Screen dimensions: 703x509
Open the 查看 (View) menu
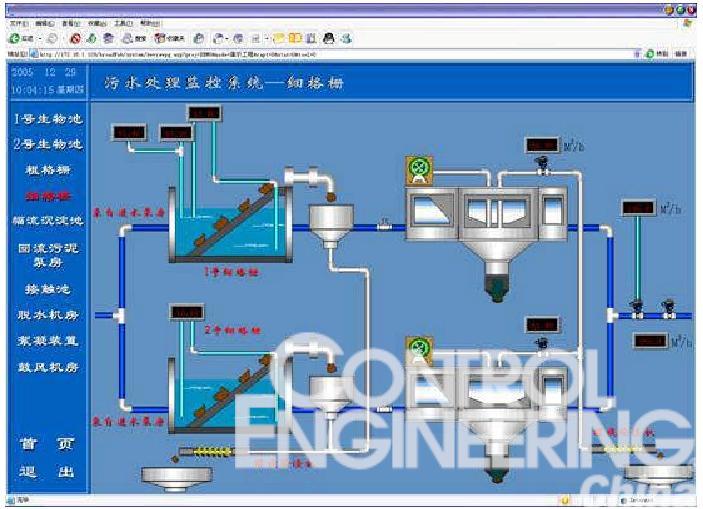[x=71, y=23]
